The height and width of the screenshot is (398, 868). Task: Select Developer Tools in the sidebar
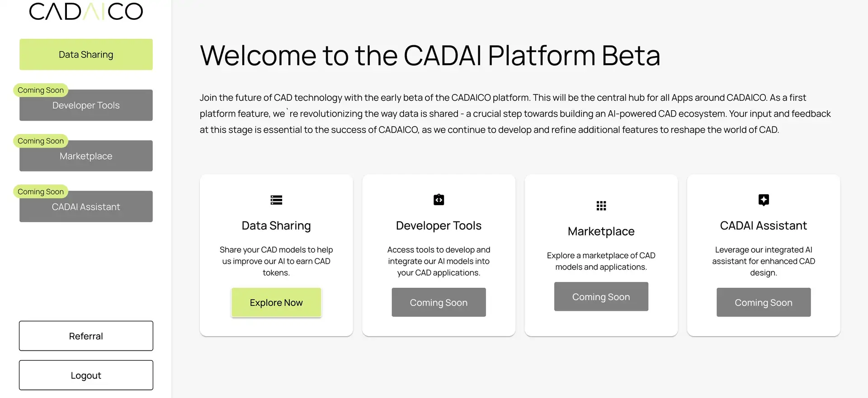pyautogui.click(x=86, y=105)
